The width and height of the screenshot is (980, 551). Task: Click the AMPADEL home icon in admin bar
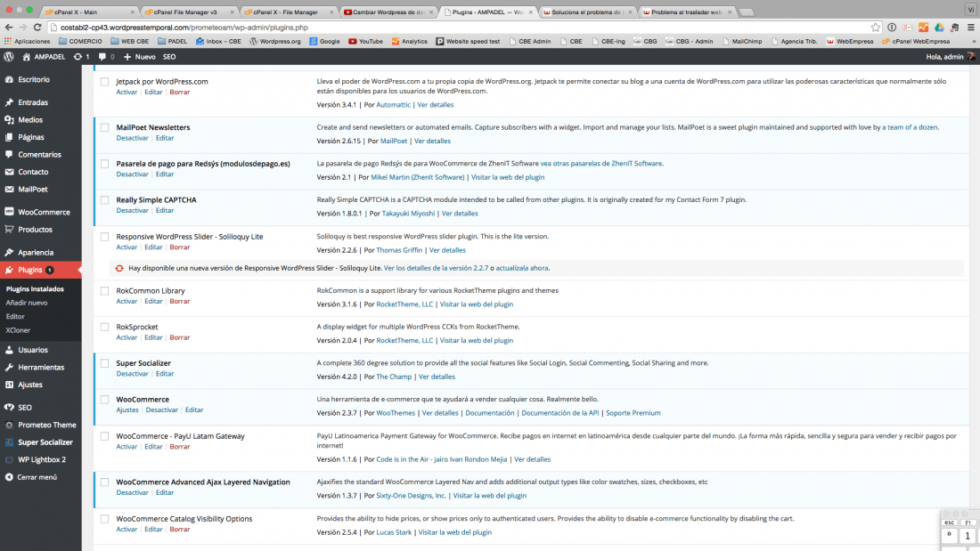point(26,57)
